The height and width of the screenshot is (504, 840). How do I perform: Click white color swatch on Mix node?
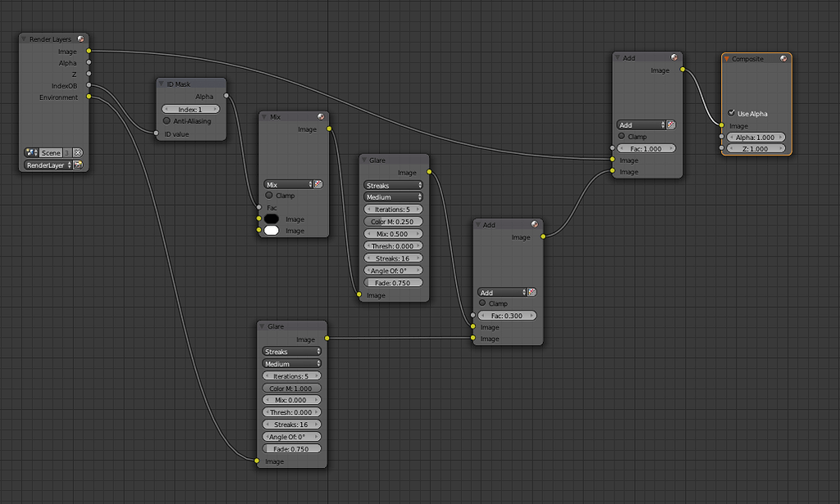(x=272, y=230)
